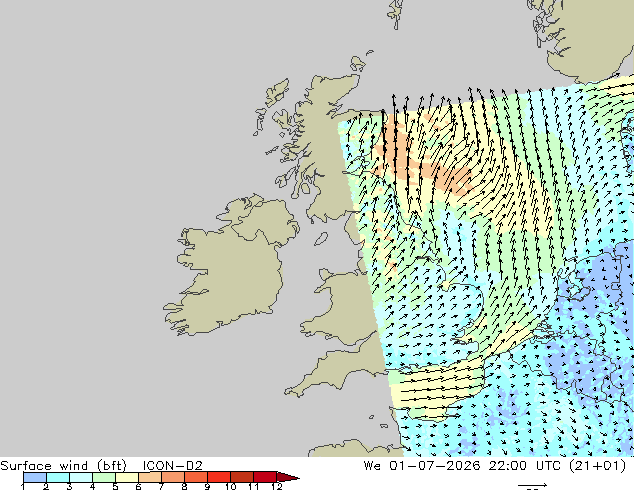This screenshot has width=634, height=490.
Task: Click the pale yellow swatch between 5 and 6
Action: pos(127,477)
